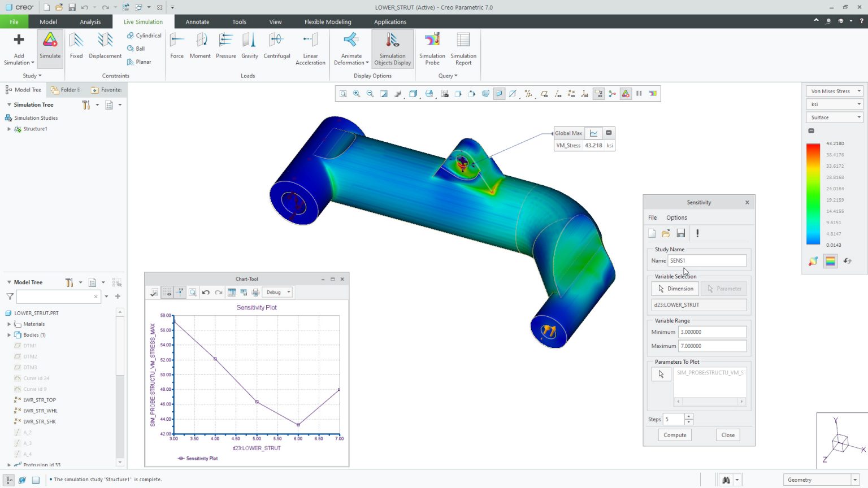Click the print icon in Chart-Tool
Viewport: 868px width, 488px height.
[x=255, y=292]
